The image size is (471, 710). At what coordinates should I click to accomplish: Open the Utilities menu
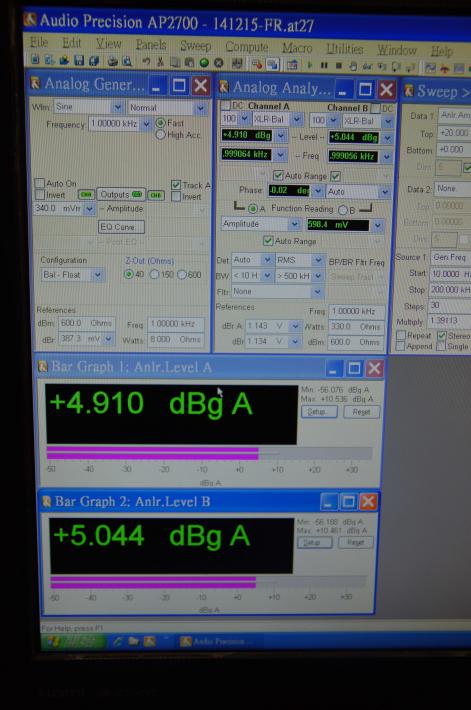345,48
